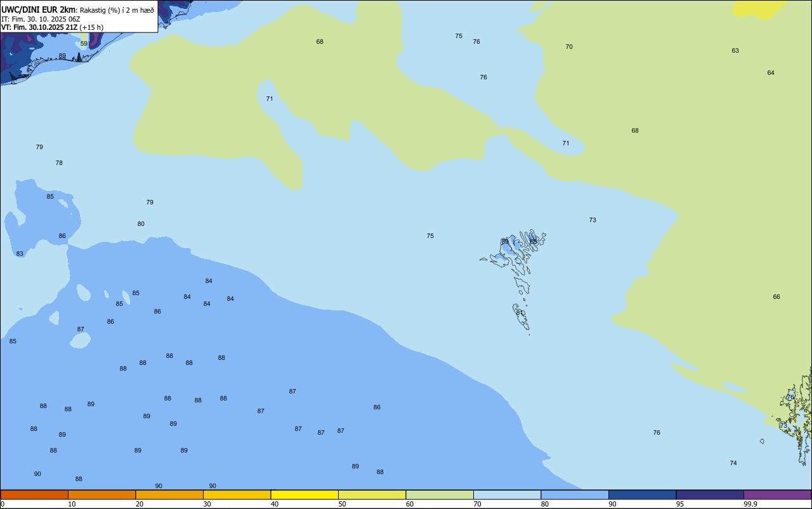This screenshot has width=812, height=509.
Task: Click the "(+15 h)" forecast offset text
Action: pyautogui.click(x=91, y=27)
